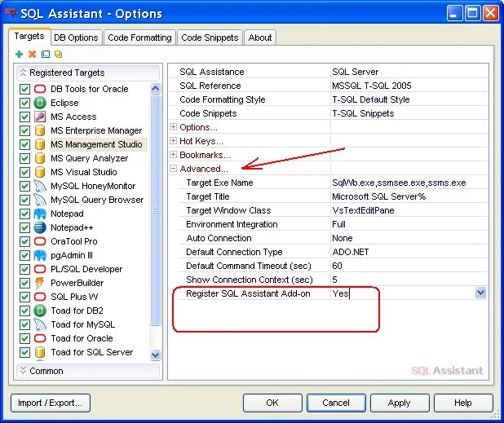Click the Auto Connection value None

point(343,238)
